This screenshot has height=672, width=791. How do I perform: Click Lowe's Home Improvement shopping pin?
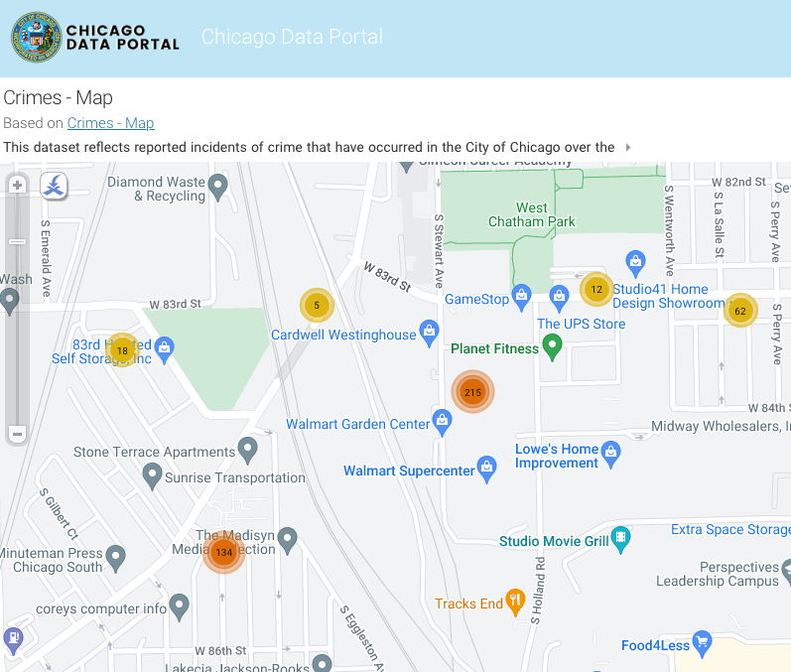pos(611,455)
